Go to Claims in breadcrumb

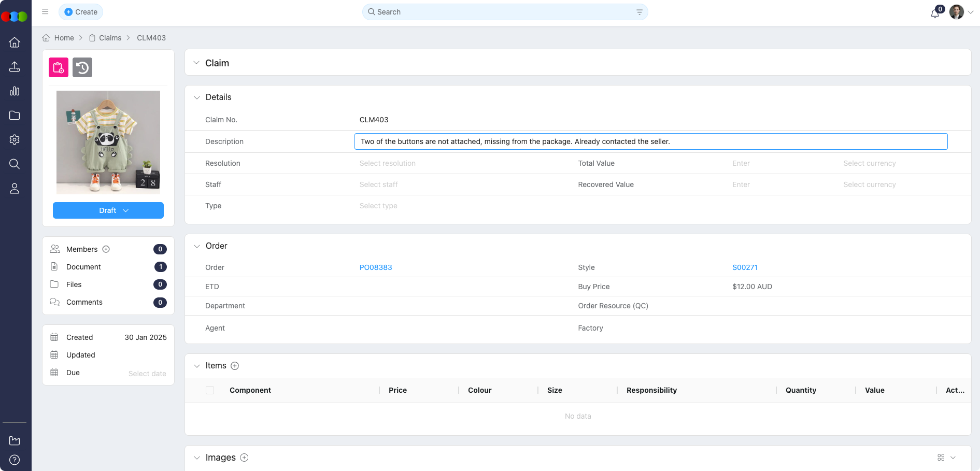[x=110, y=38]
